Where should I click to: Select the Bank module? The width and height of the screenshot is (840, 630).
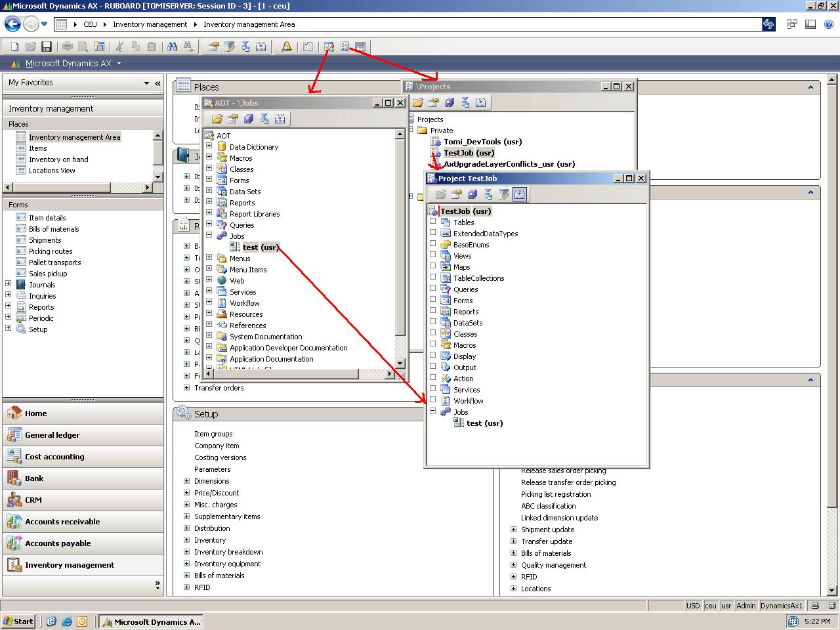83,478
